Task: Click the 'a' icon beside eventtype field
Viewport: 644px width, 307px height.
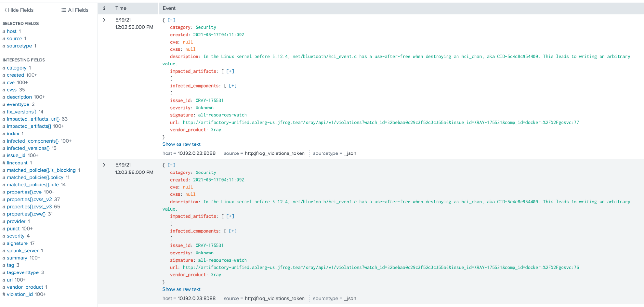Action: pyautogui.click(x=4, y=104)
